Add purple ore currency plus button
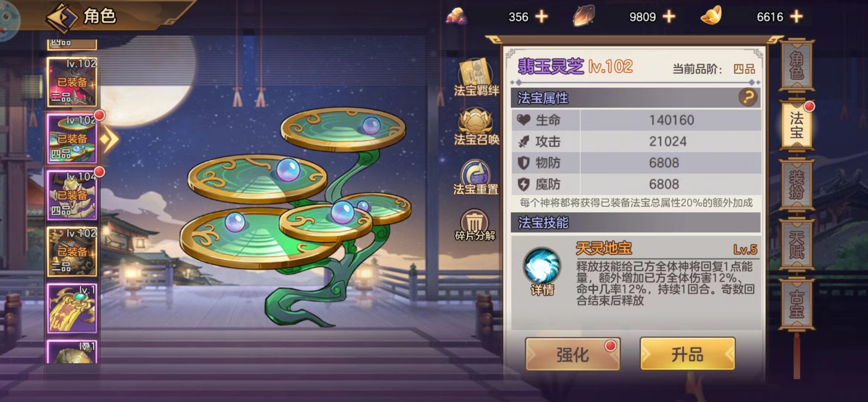Screen dimensions: 868x402 point(541,16)
